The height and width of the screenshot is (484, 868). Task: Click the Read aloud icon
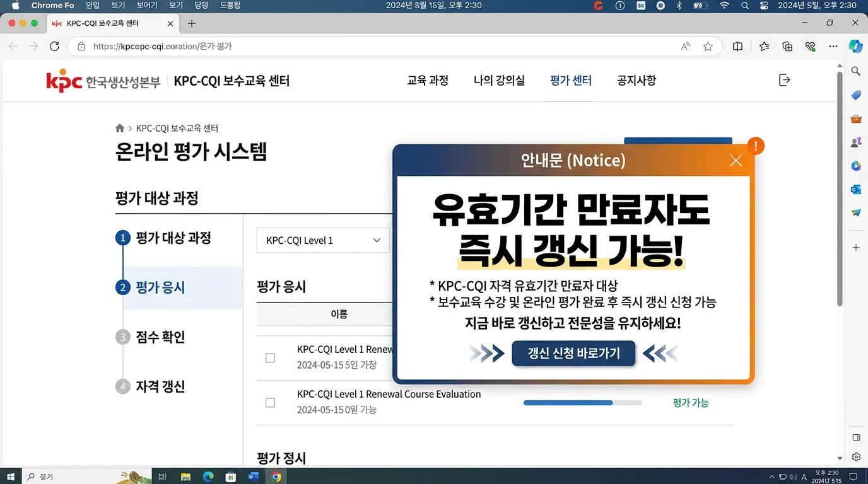(686, 46)
